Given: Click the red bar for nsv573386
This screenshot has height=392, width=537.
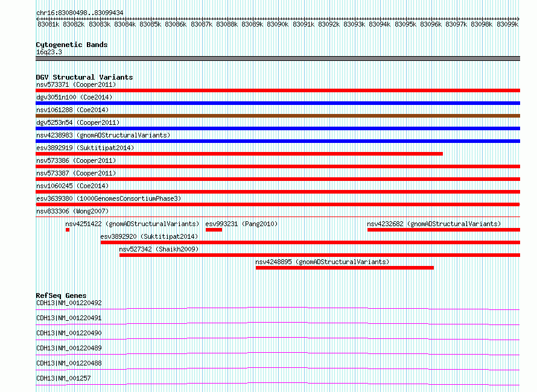Looking at the screenshot, I should click(x=278, y=166).
